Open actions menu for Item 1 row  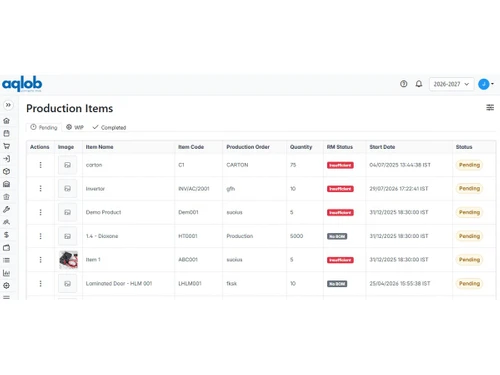pos(40,260)
